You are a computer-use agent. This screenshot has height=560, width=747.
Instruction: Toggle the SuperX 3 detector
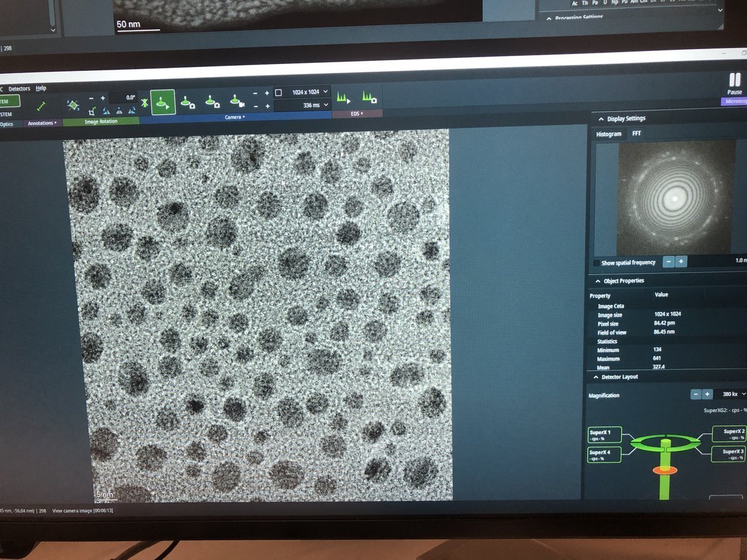[728, 454]
